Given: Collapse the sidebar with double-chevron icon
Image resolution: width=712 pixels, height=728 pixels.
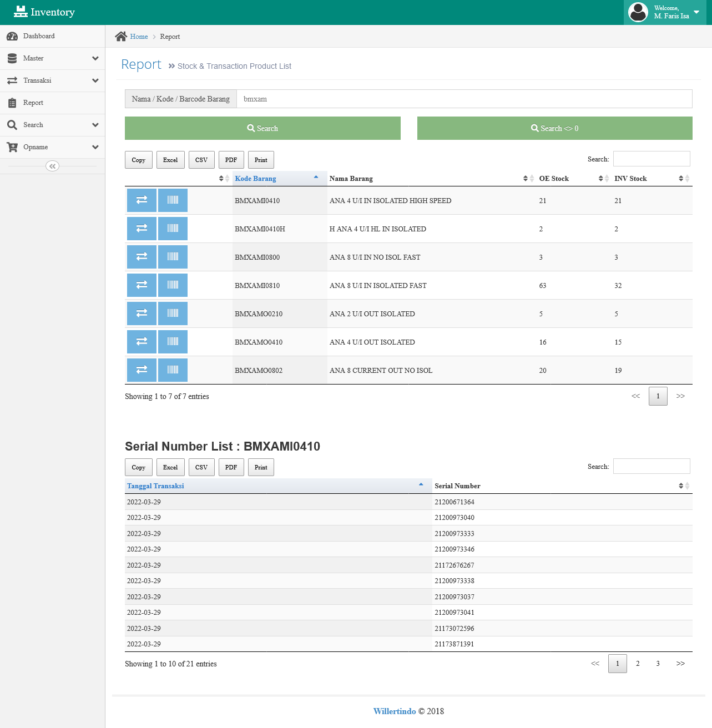Looking at the screenshot, I should [x=52, y=166].
